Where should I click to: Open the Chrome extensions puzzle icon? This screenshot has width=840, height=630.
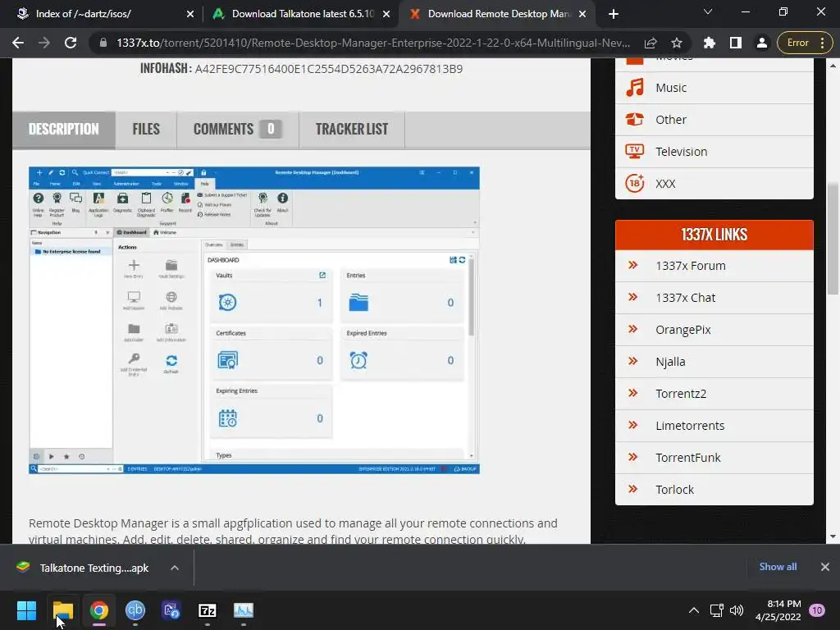click(710, 43)
